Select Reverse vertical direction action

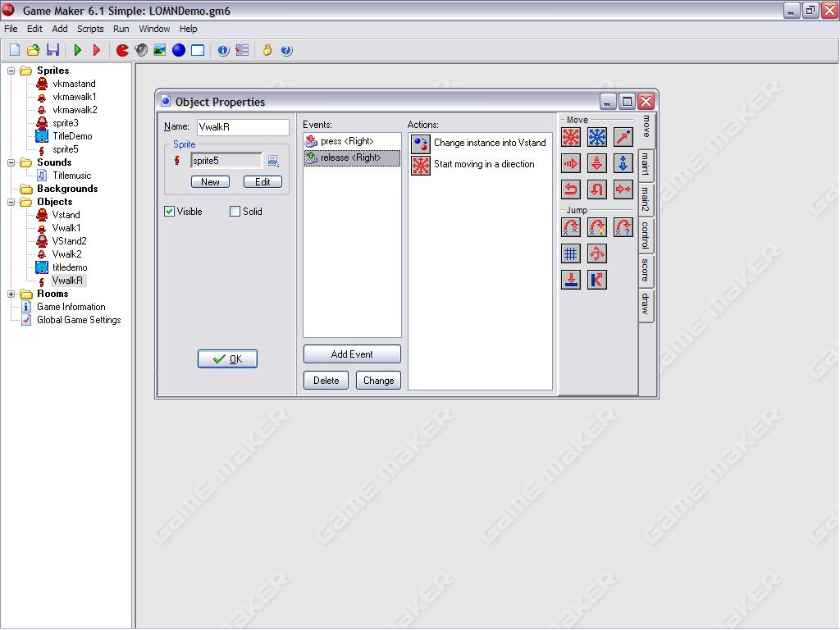coord(597,189)
